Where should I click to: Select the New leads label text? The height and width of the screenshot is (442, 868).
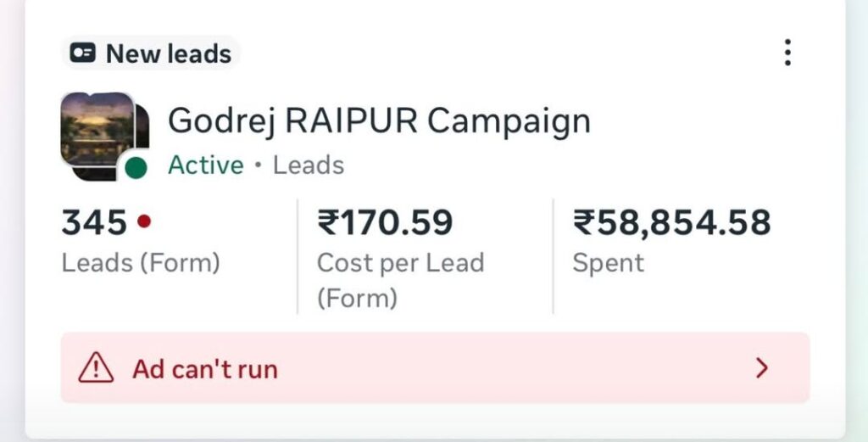tap(169, 53)
